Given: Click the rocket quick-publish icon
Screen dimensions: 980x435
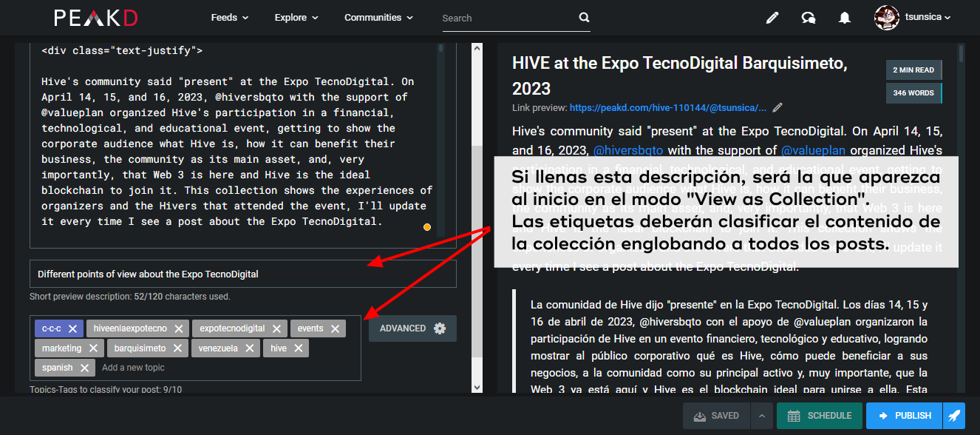Looking at the screenshot, I should (954, 416).
